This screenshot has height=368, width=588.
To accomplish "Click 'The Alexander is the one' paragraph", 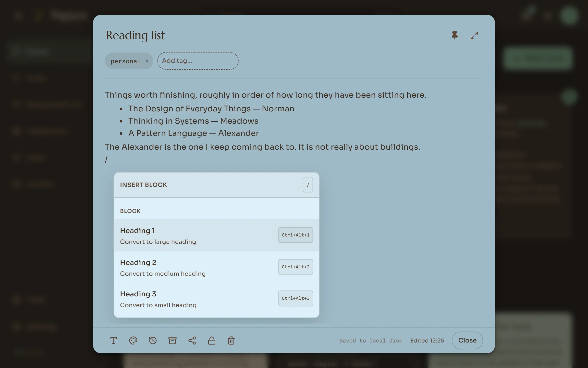I will click(x=262, y=147).
